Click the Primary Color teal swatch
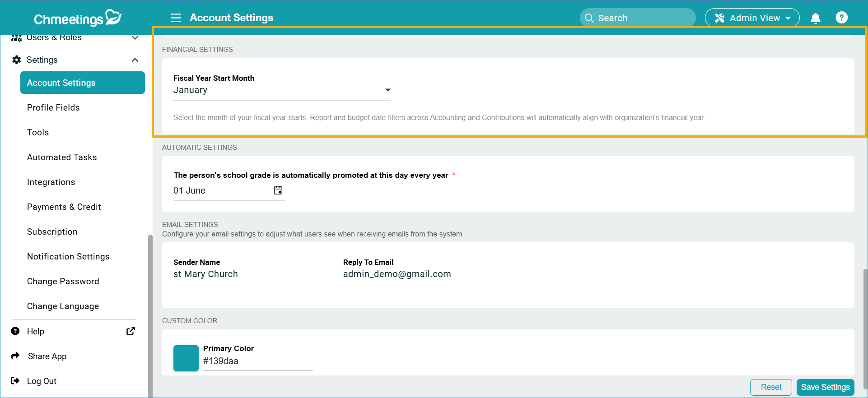The height and width of the screenshot is (398, 868). (x=186, y=358)
